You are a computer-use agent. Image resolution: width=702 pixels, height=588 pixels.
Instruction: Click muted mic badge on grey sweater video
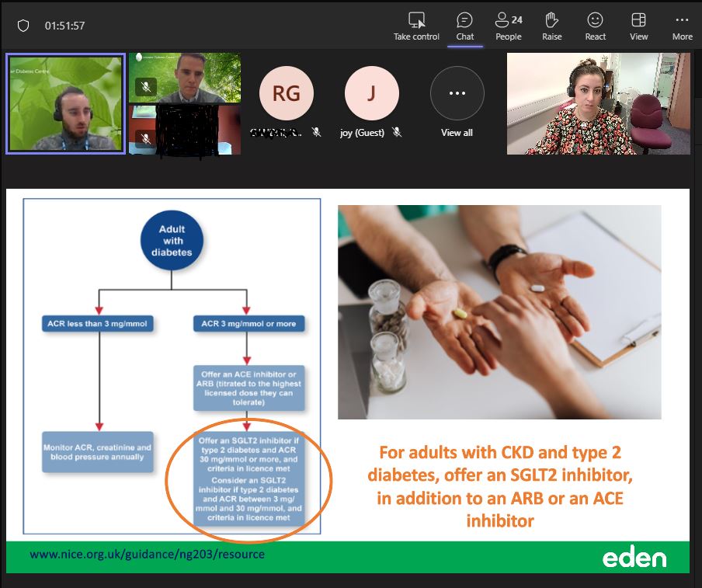[146, 86]
